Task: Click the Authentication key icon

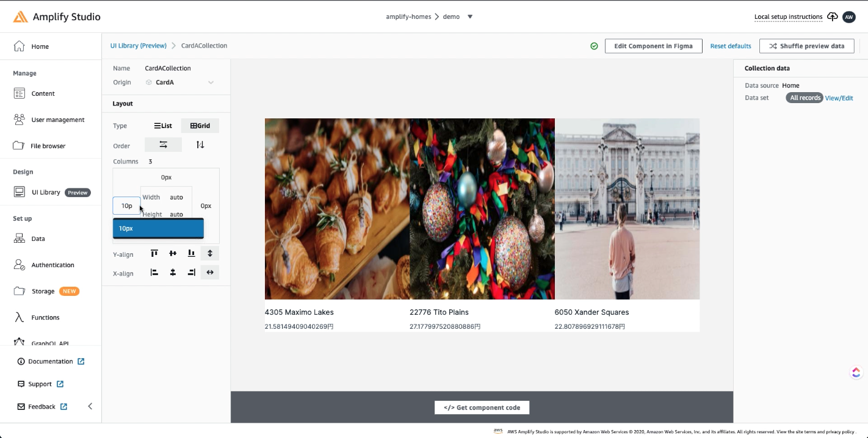Action: coord(20,265)
